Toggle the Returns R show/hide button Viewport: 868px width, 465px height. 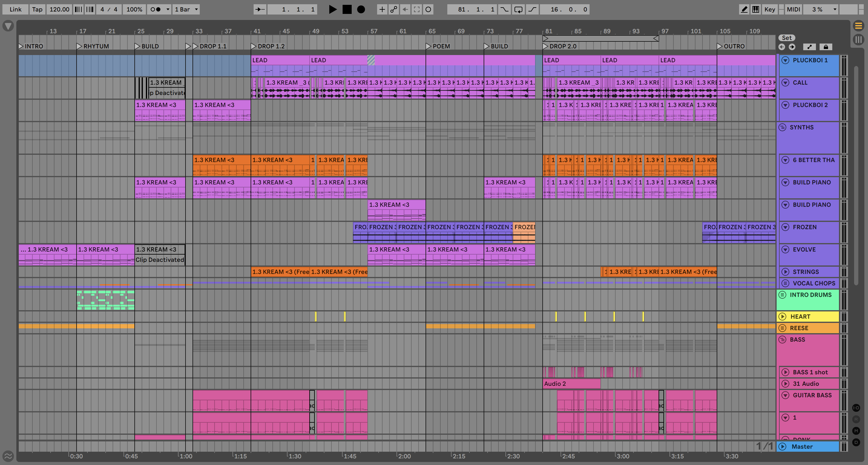[x=856, y=419]
